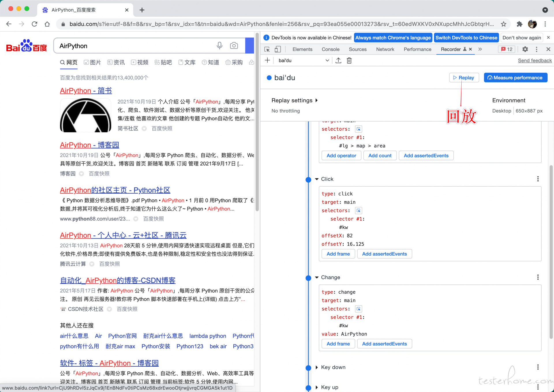Click the browser back arrow

pyautogui.click(x=9, y=24)
